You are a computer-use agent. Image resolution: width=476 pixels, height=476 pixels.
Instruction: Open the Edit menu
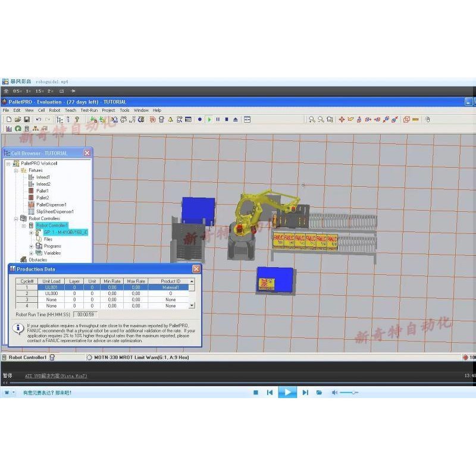(17, 110)
